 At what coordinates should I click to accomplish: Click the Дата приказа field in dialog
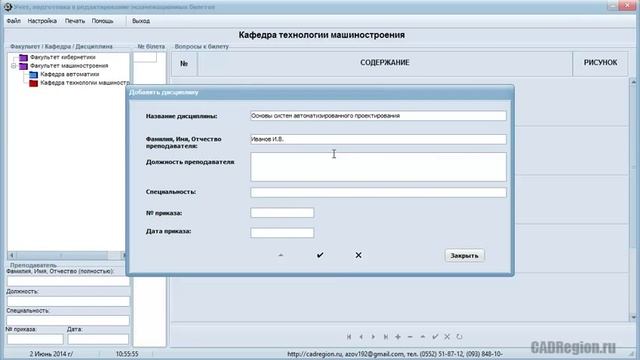[282, 233]
